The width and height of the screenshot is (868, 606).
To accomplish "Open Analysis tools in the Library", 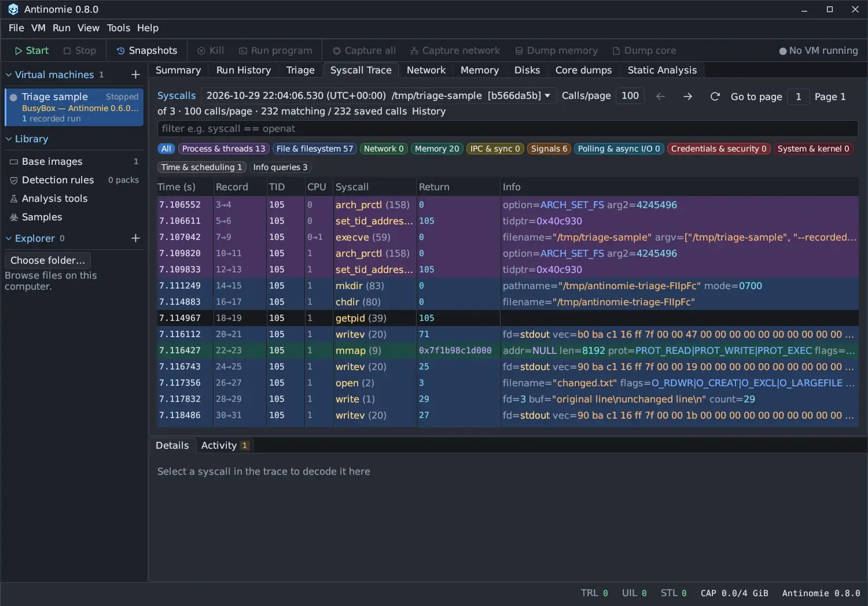I will click(74, 198).
